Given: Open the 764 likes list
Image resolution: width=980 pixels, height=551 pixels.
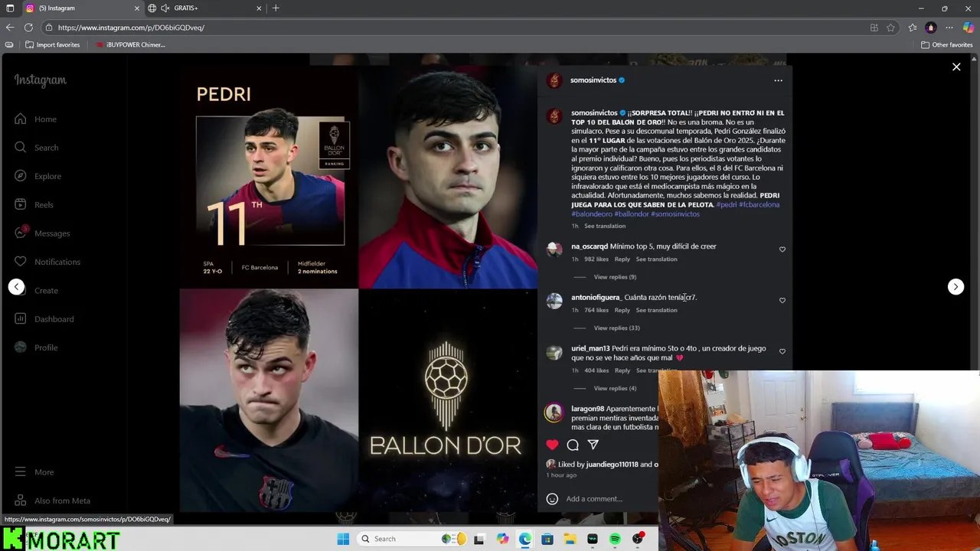Looking at the screenshot, I should (596, 310).
